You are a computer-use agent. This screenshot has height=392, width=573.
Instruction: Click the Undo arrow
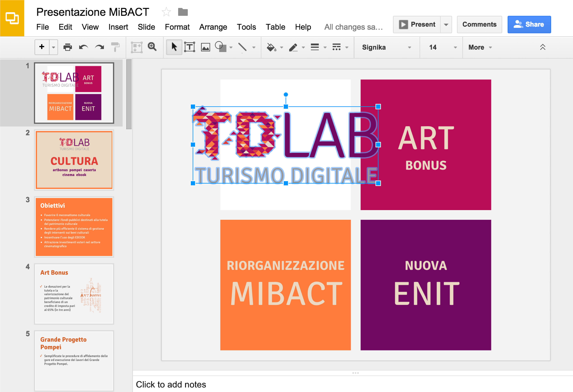tap(83, 47)
